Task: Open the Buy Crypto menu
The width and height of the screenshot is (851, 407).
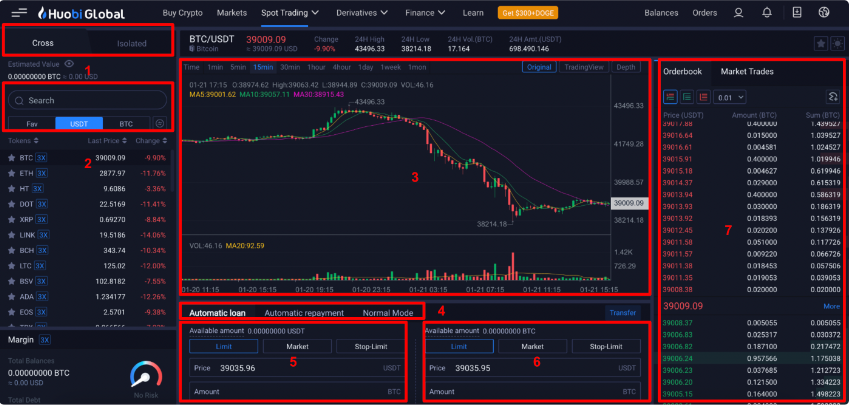Action: tap(183, 13)
